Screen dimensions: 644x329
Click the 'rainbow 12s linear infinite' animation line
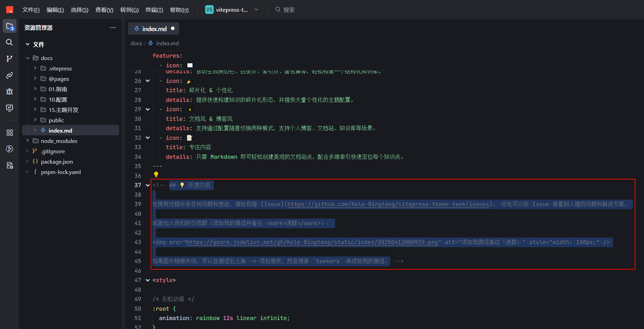point(224,318)
